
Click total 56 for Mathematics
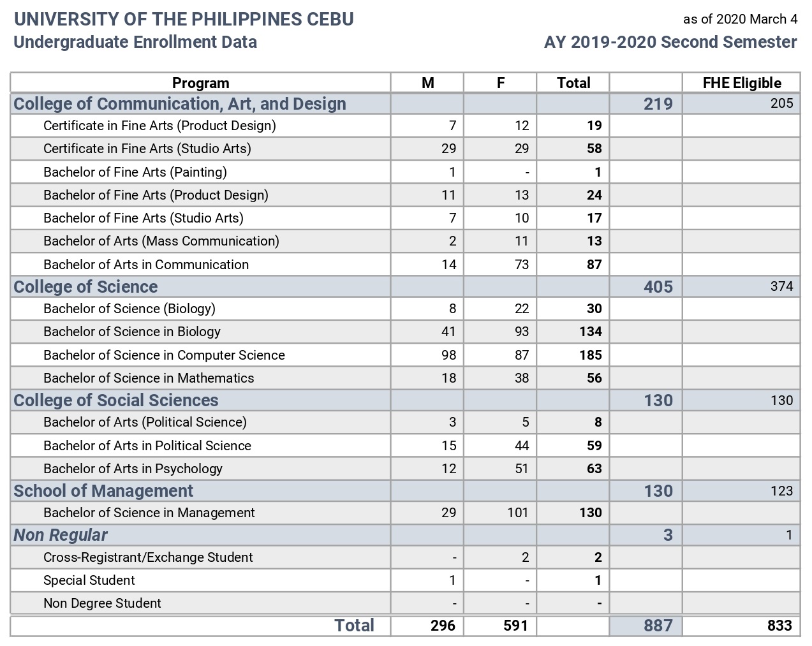pos(594,378)
